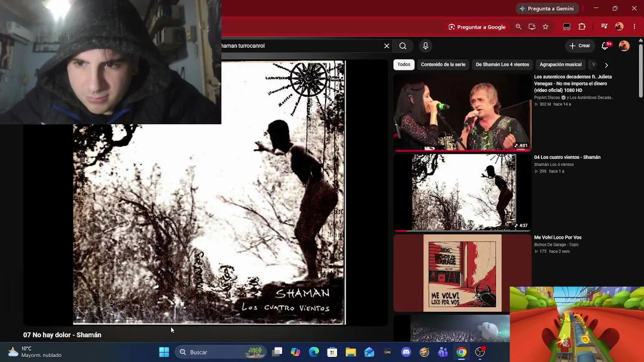The width and height of the screenshot is (644, 362).
Task: Click the install app icon in address bar
Action: tap(532, 27)
